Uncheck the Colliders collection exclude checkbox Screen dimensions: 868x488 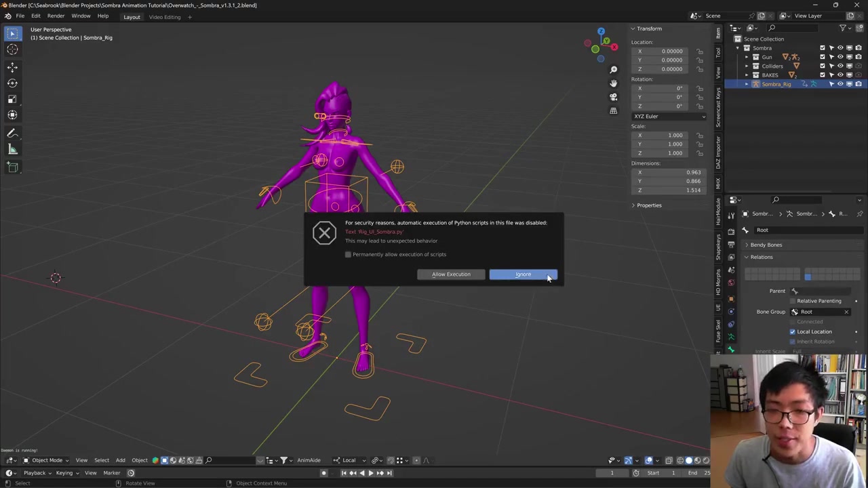tap(823, 66)
